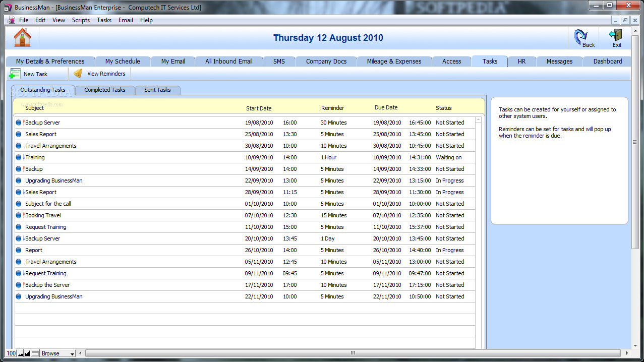The image size is (644, 362).
Task: Show the Completed Tasks sub-tab
Action: point(105,90)
